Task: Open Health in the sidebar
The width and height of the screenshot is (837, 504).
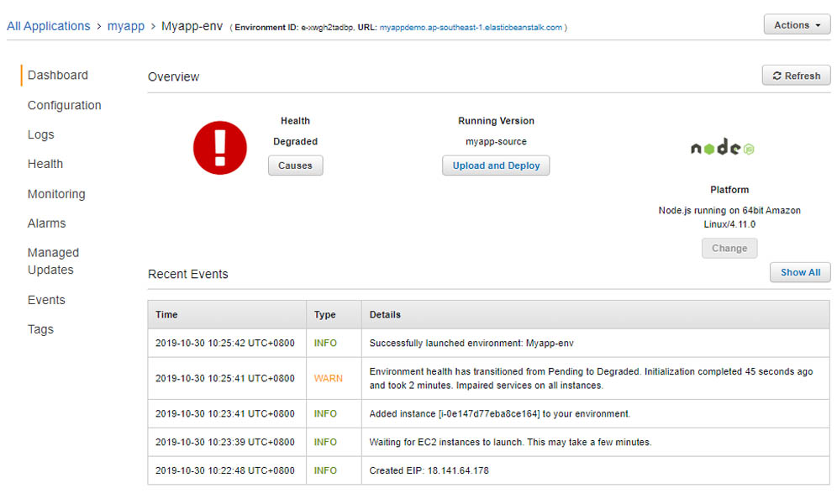Action: click(45, 164)
